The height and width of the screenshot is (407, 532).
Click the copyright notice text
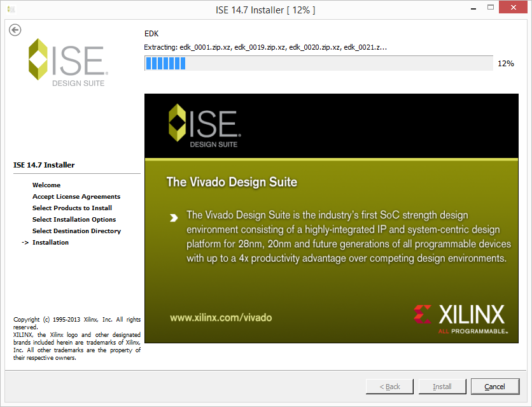click(x=76, y=338)
